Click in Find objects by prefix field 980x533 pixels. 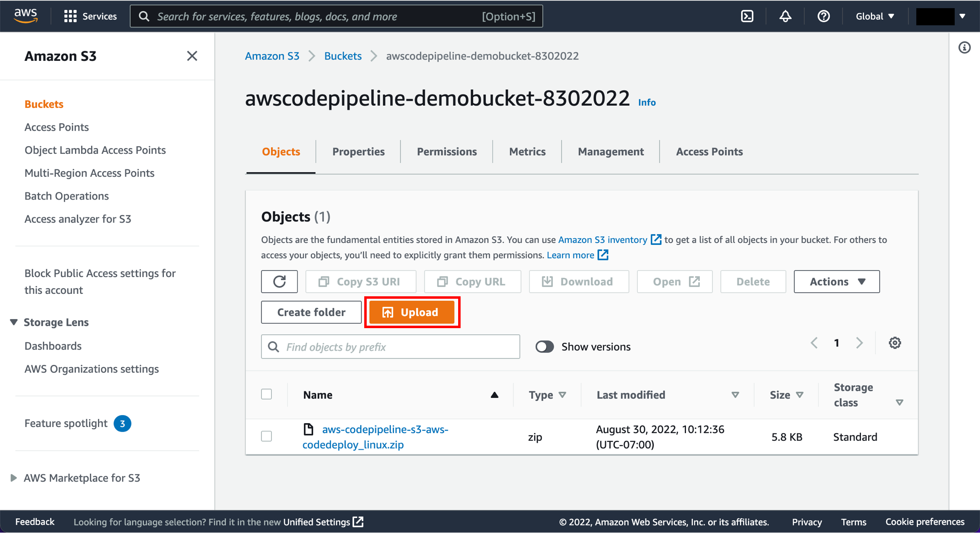point(390,347)
